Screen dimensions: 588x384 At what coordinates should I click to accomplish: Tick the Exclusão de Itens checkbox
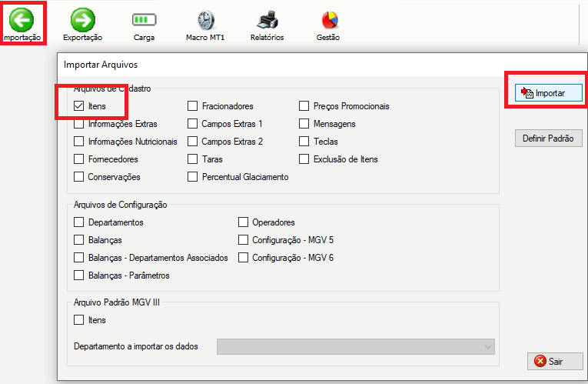[x=304, y=159]
